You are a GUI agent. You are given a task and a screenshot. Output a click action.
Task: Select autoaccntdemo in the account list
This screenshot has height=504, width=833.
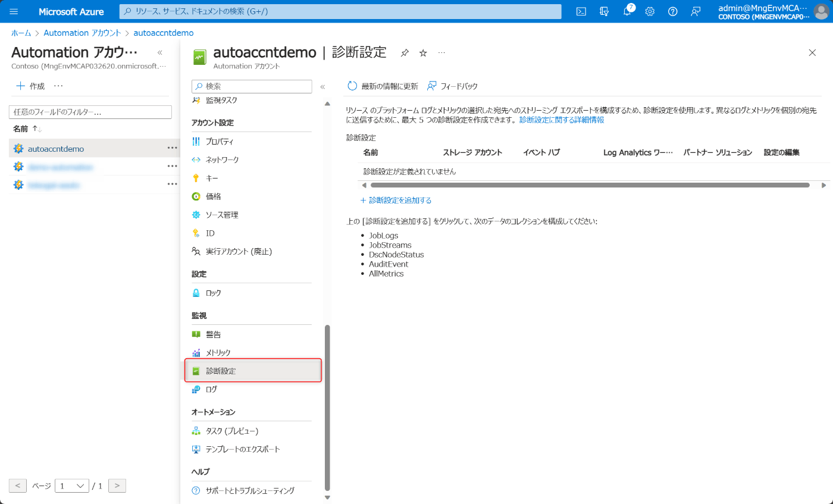(56, 149)
